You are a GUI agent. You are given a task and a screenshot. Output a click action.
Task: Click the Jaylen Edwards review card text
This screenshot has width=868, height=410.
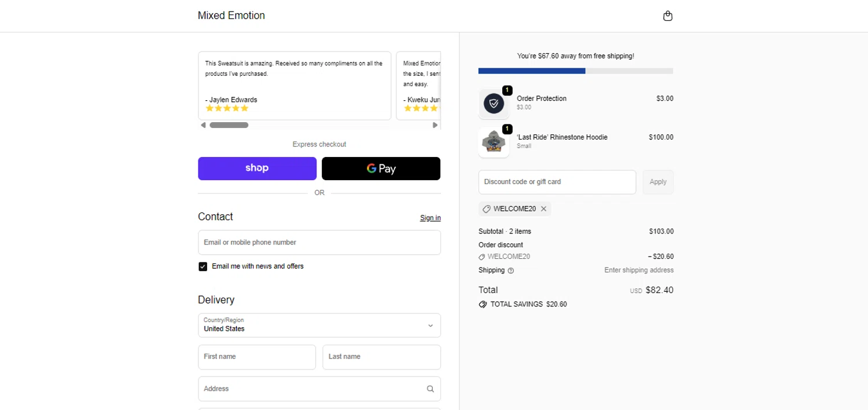(294, 68)
